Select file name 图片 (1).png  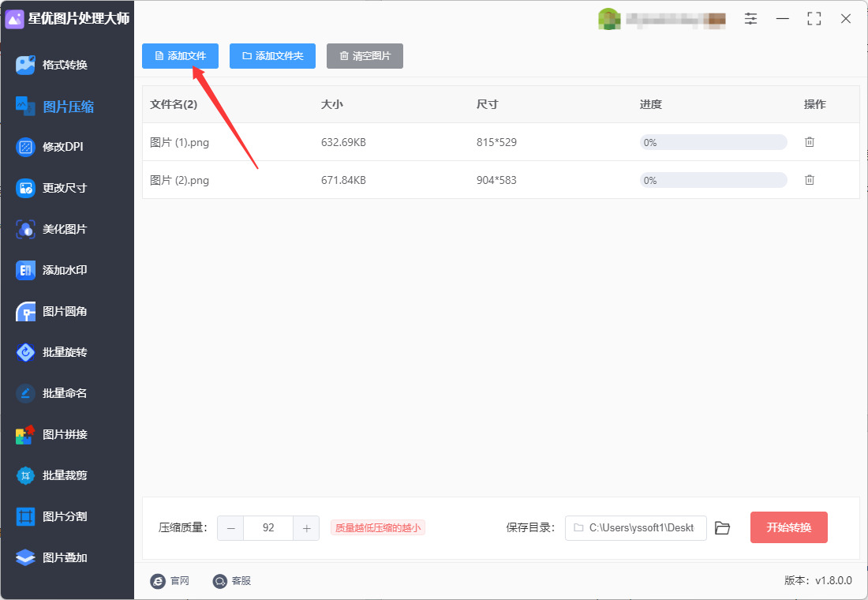tap(179, 142)
